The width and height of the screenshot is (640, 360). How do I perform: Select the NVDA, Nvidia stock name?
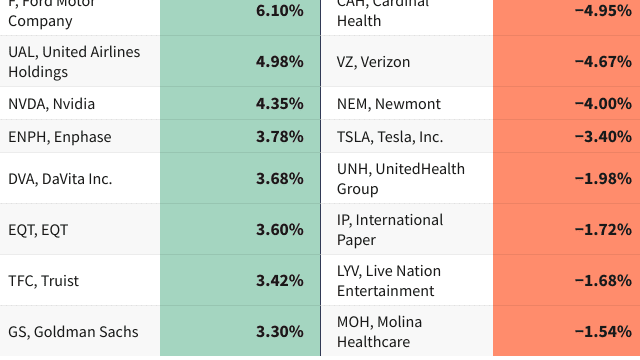[x=51, y=104]
